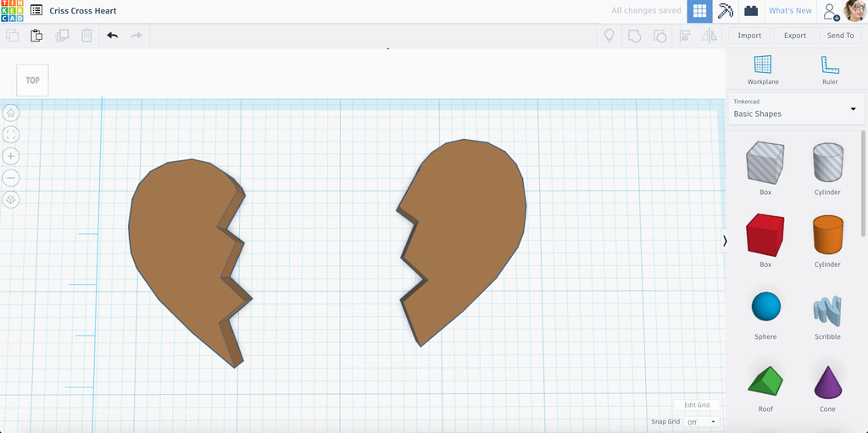Screen dimensions: 868x433
Task: Collapse the shapes panel with chevron
Action: coord(725,241)
